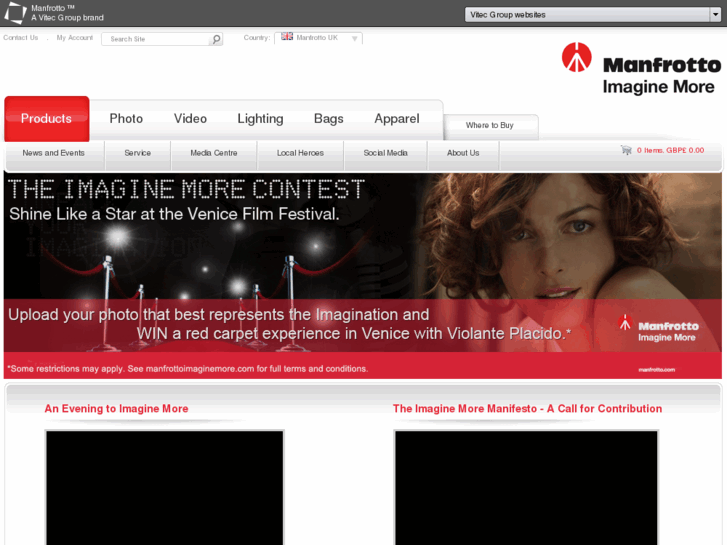Click the Imagine More Contest banner
Viewport: 727px width, 545px height.
click(363, 276)
